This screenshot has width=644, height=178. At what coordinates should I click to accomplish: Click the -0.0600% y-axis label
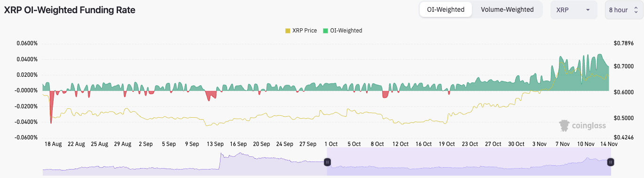(26, 138)
